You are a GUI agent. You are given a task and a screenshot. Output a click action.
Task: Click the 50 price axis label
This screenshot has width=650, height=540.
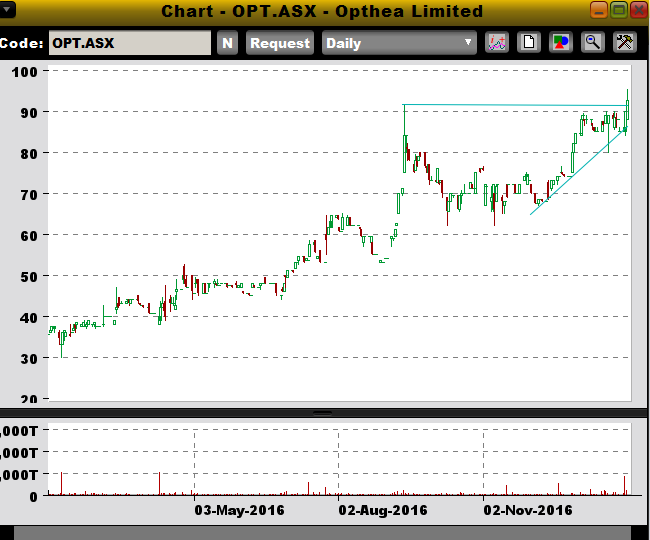29,277
